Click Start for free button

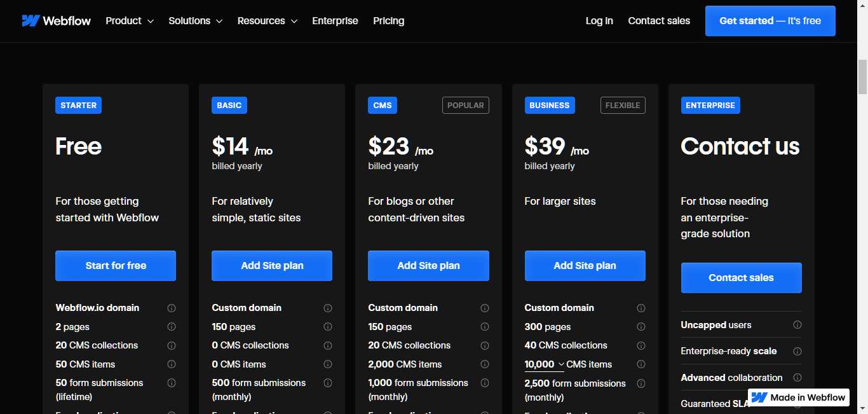[x=116, y=266]
